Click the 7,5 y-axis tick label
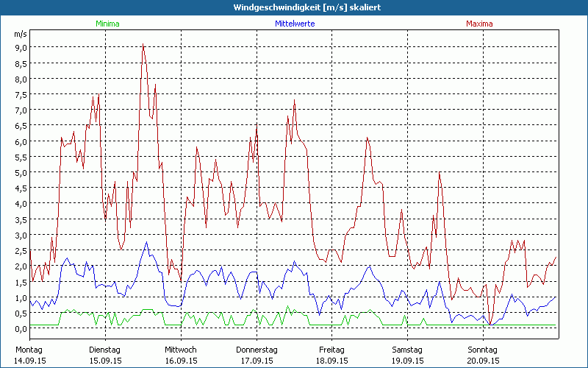This screenshot has height=368, width=588. [21, 94]
